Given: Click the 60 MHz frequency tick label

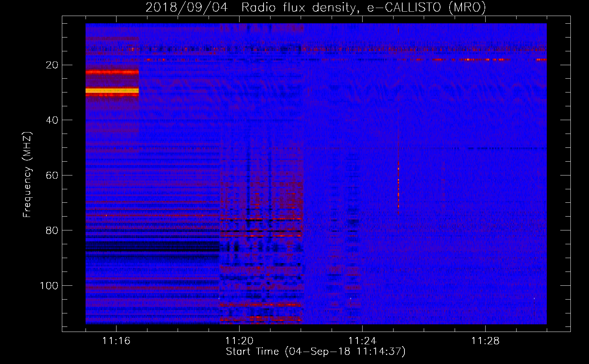Looking at the screenshot, I should tap(52, 175).
